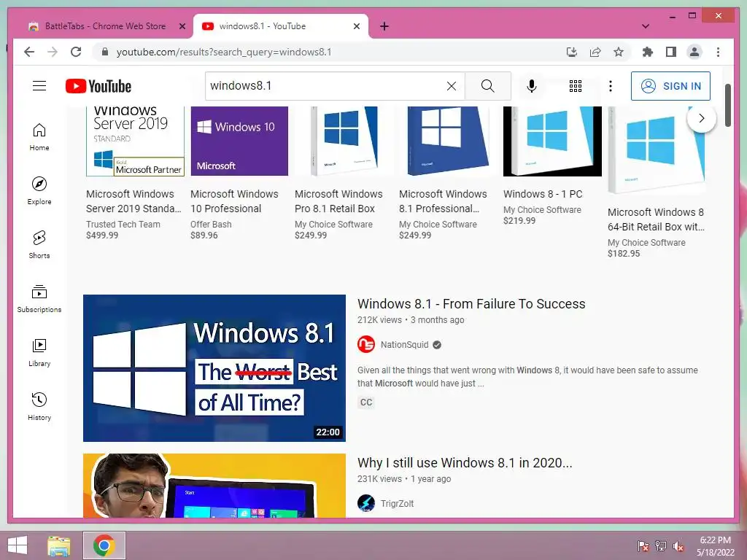This screenshot has width=747, height=560.
Task: Open Subscriptions in the sidebar
Action: click(x=39, y=298)
